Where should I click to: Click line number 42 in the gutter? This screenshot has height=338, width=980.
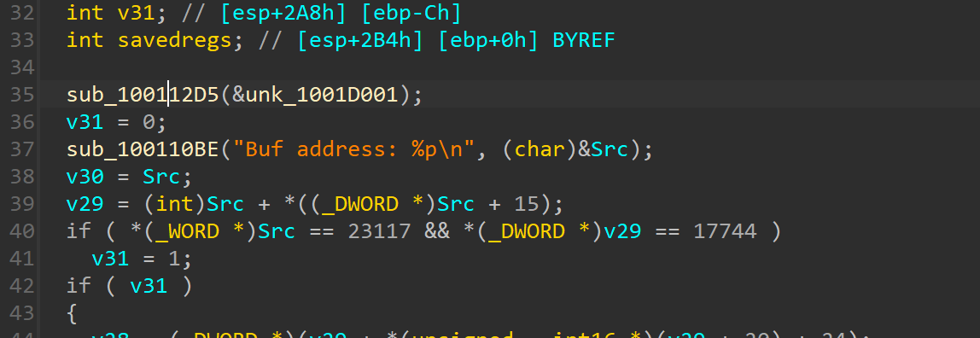pos(22,286)
